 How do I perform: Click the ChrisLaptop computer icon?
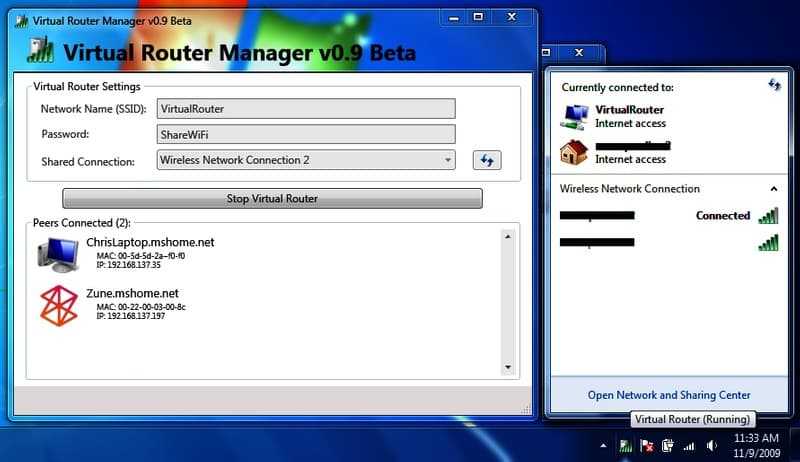tap(58, 254)
